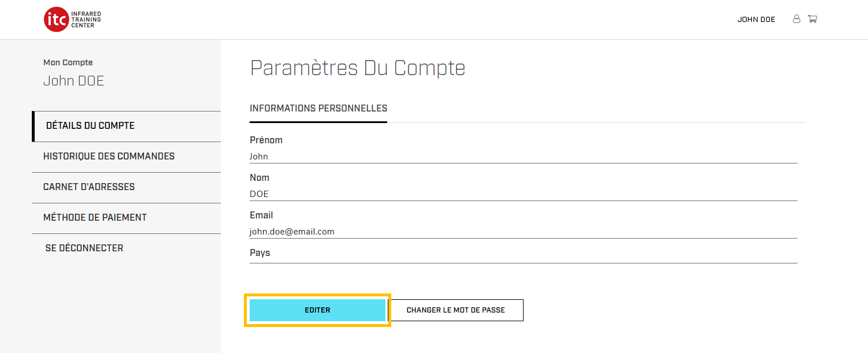Open the shopping cart icon
The height and width of the screenshot is (353, 868).
pyautogui.click(x=812, y=19)
